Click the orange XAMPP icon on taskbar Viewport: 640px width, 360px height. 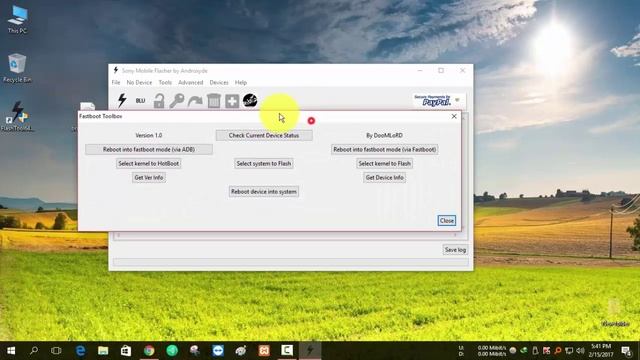pos(264,351)
